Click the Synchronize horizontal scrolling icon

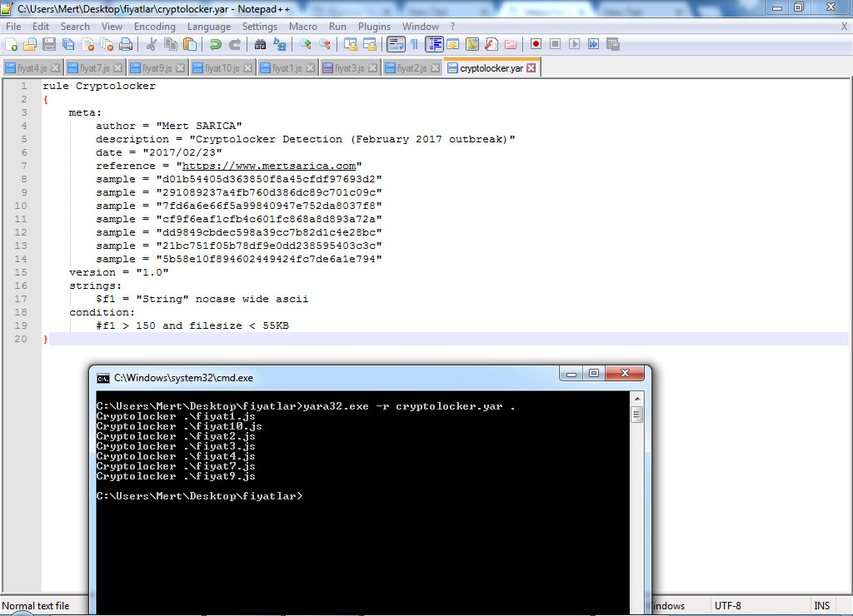point(369,45)
